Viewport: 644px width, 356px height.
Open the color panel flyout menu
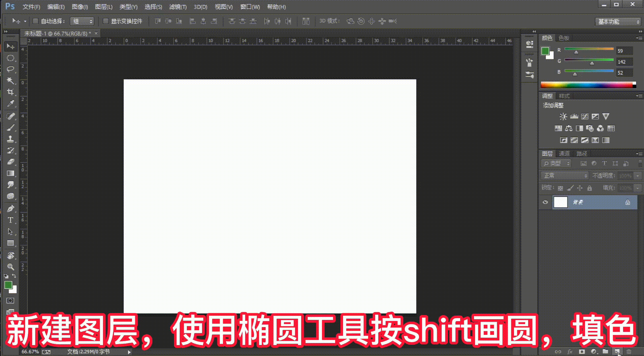639,38
